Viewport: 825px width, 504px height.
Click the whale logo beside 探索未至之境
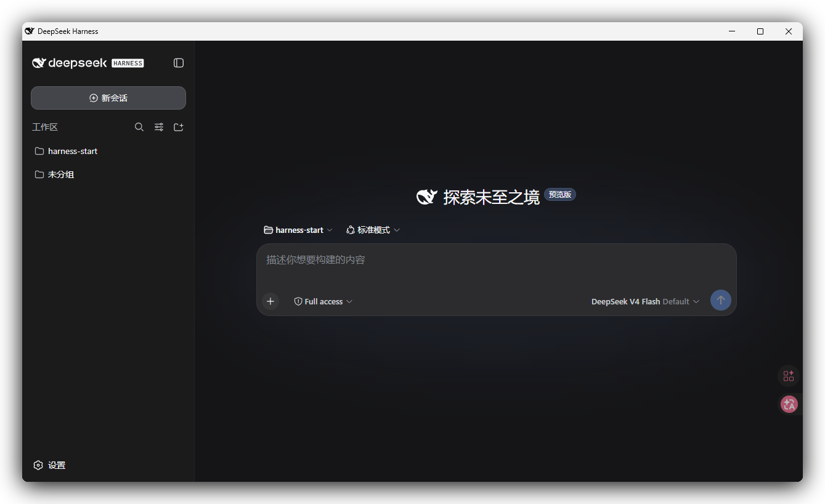(427, 197)
